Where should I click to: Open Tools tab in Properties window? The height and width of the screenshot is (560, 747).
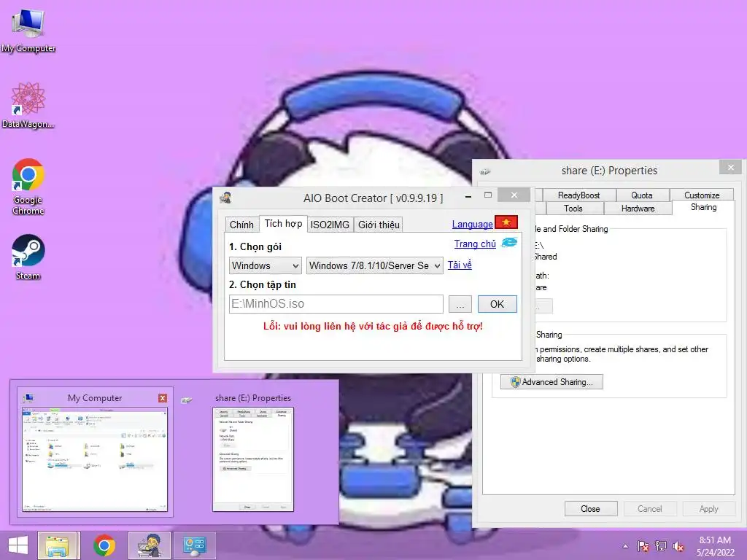tap(573, 209)
